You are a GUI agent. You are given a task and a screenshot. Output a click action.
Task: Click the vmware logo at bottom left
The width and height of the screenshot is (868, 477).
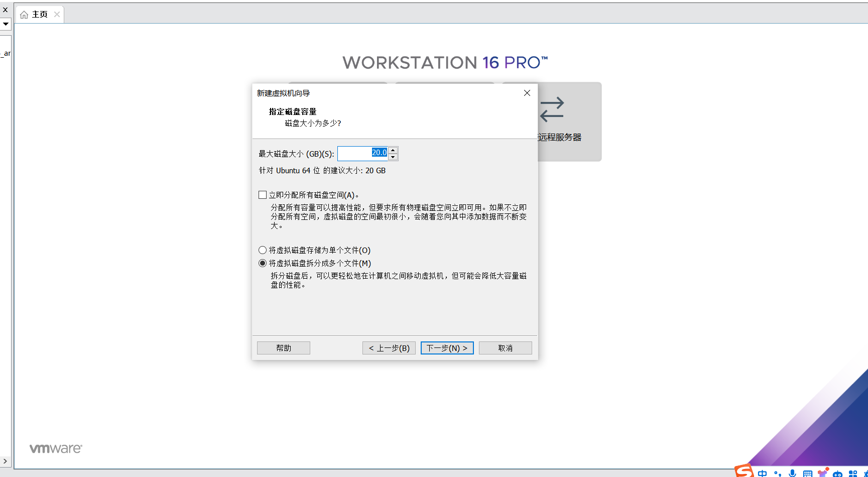click(56, 448)
